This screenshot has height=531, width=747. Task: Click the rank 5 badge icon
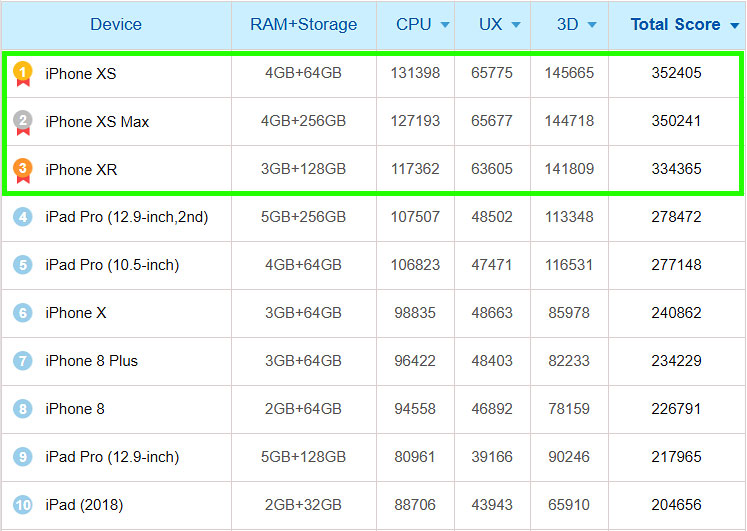point(22,265)
